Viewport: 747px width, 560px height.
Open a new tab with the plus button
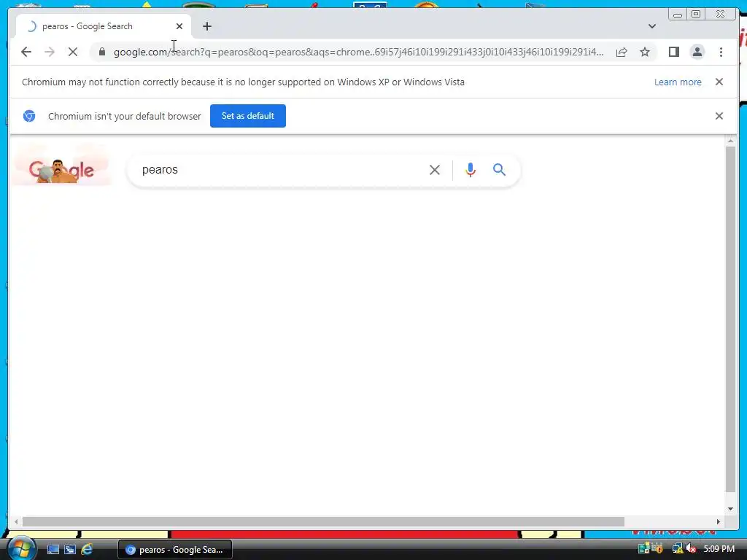206,26
